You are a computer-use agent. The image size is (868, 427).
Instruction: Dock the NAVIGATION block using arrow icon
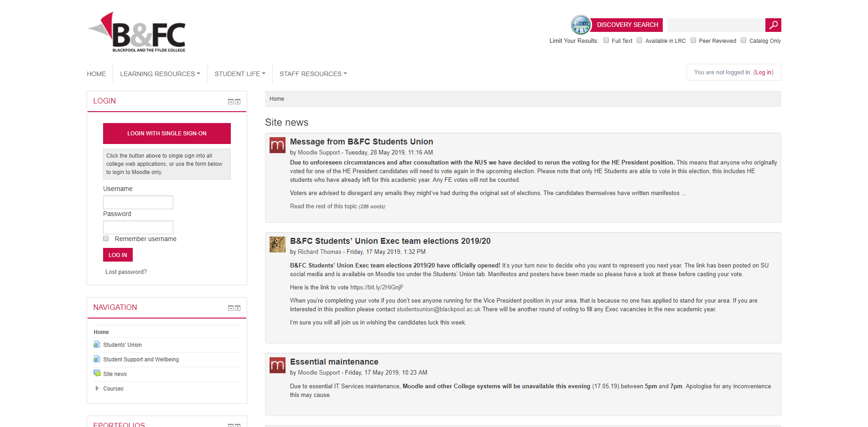coord(238,308)
